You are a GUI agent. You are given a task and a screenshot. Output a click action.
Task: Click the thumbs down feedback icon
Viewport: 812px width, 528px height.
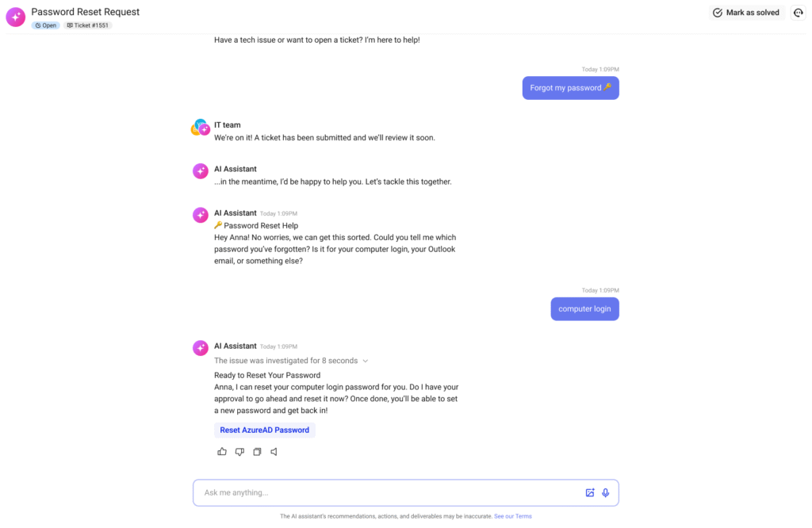(x=239, y=452)
